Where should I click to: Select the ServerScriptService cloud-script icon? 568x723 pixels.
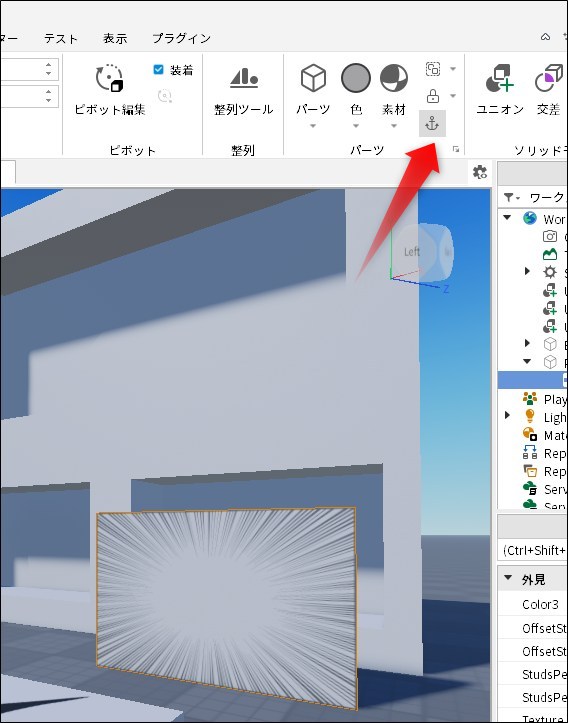coord(530,488)
